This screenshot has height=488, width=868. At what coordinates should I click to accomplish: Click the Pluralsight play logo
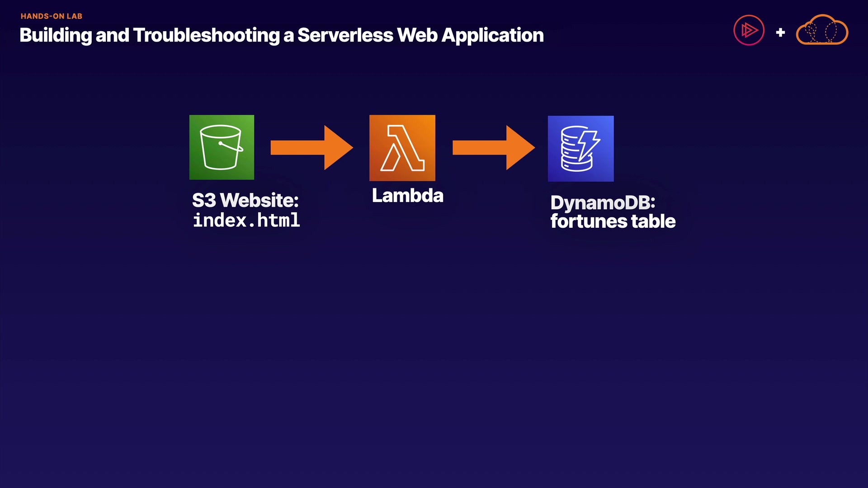point(749,31)
